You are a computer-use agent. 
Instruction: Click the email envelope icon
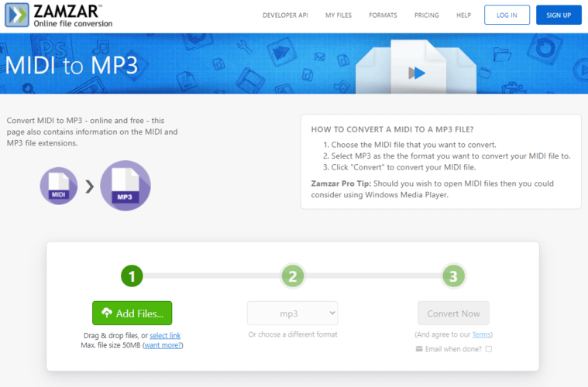coord(419,349)
